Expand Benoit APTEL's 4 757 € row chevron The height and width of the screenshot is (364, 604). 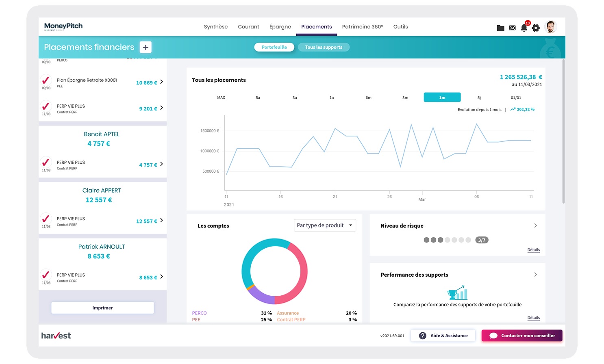click(x=161, y=164)
